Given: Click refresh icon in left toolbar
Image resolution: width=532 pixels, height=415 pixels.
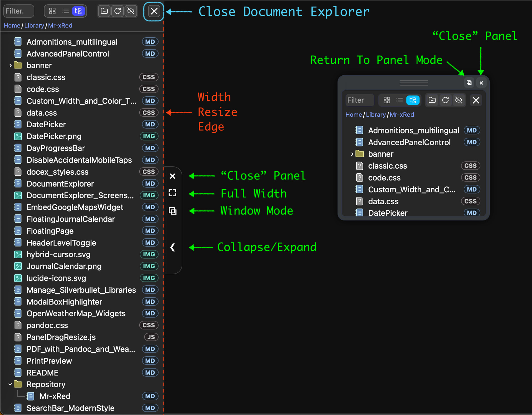Looking at the screenshot, I should click(x=117, y=11).
